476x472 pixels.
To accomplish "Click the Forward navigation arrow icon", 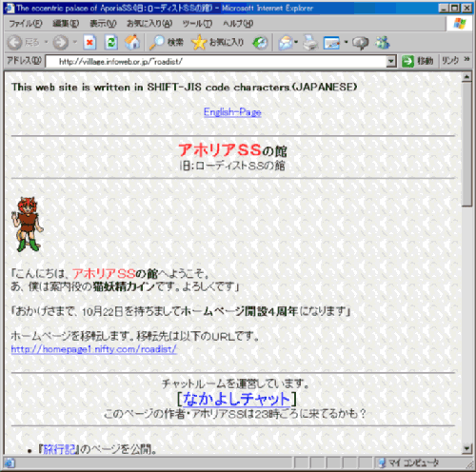I will click(60, 43).
